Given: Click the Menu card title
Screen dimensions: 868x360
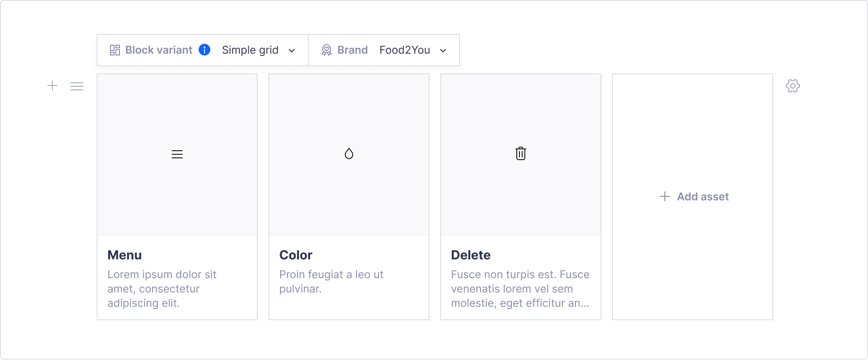Looking at the screenshot, I should (x=124, y=255).
